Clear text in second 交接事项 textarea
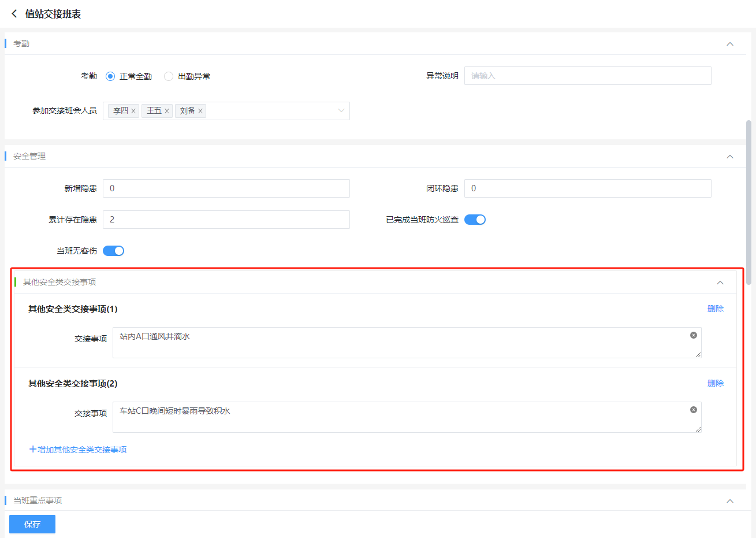Viewport: 756px width, 538px height. [694, 410]
